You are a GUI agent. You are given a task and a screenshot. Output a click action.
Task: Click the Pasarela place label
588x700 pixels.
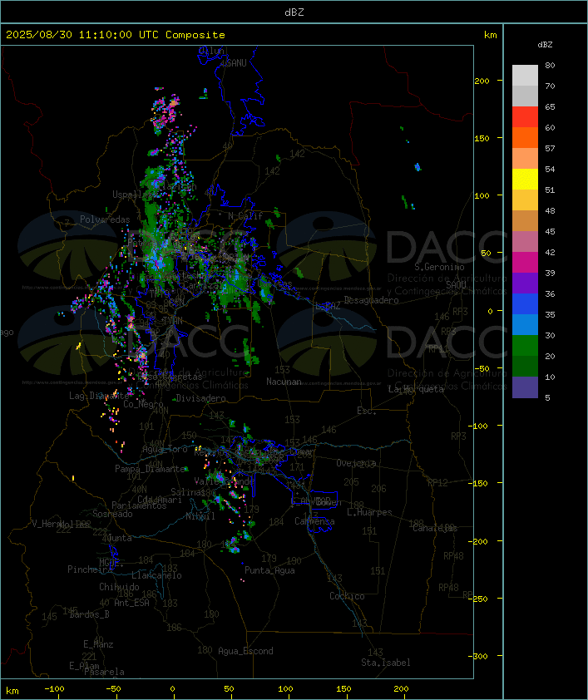pos(104,672)
